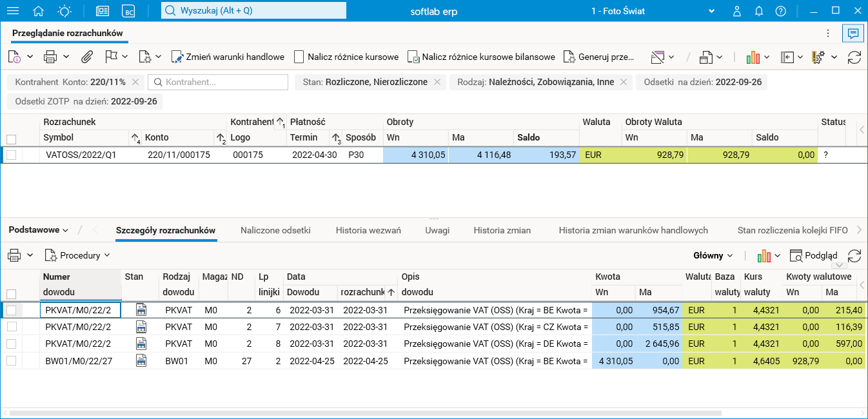Click the lightbulb ideas icon
Viewport: 868px width, 419px height.
64,11
